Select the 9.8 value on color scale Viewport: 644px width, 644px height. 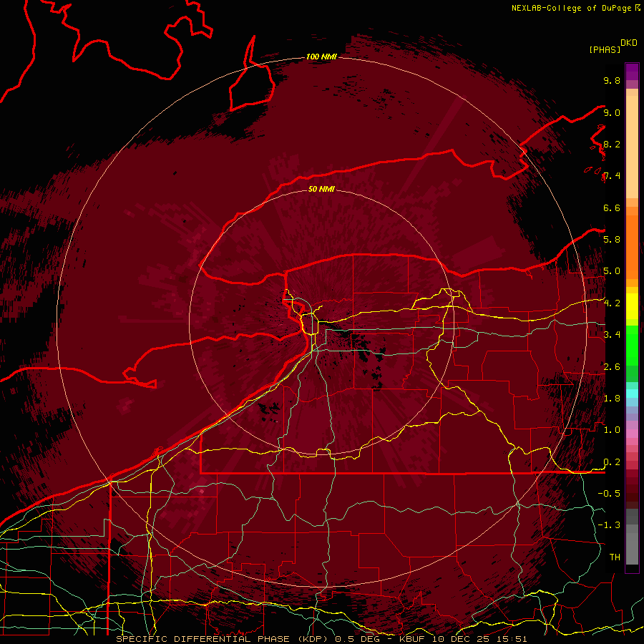[x=612, y=80]
